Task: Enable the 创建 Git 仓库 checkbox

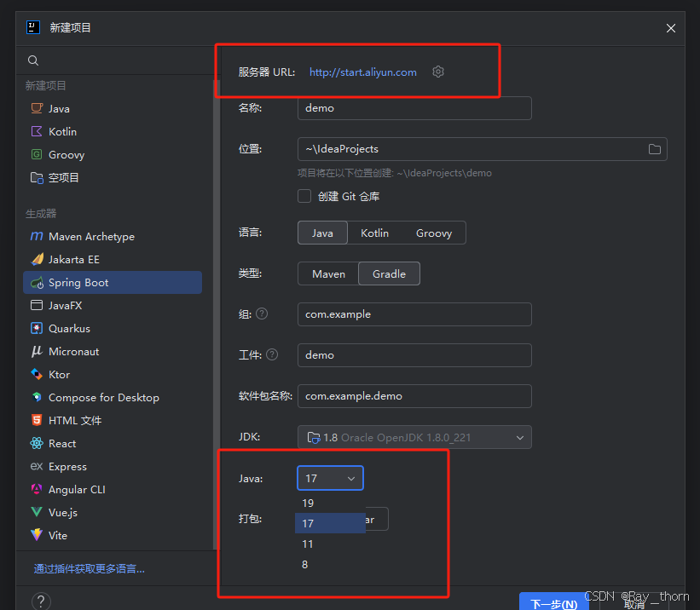Action: point(304,196)
